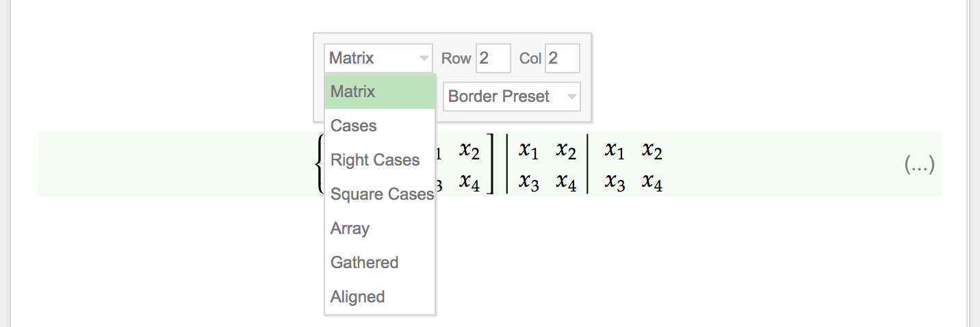The height and width of the screenshot is (327, 980).
Task: Focus the Row number field
Action: pos(493,58)
